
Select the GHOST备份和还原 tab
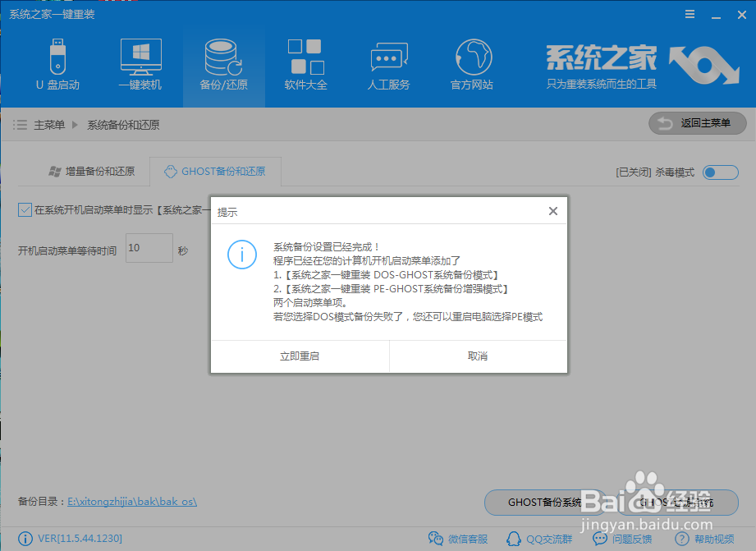(215, 172)
